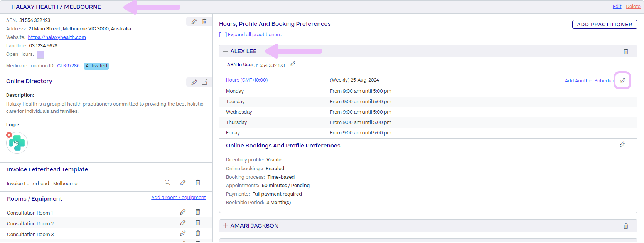
Task: Delete Consultation Room 3
Action: pos(198,233)
